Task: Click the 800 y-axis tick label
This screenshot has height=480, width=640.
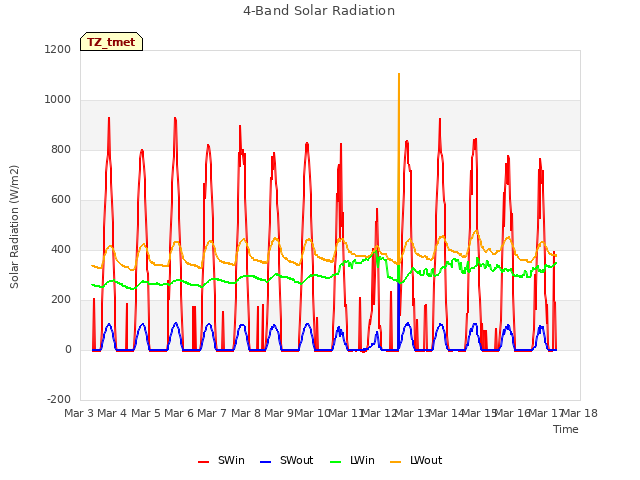Action: click(x=61, y=150)
